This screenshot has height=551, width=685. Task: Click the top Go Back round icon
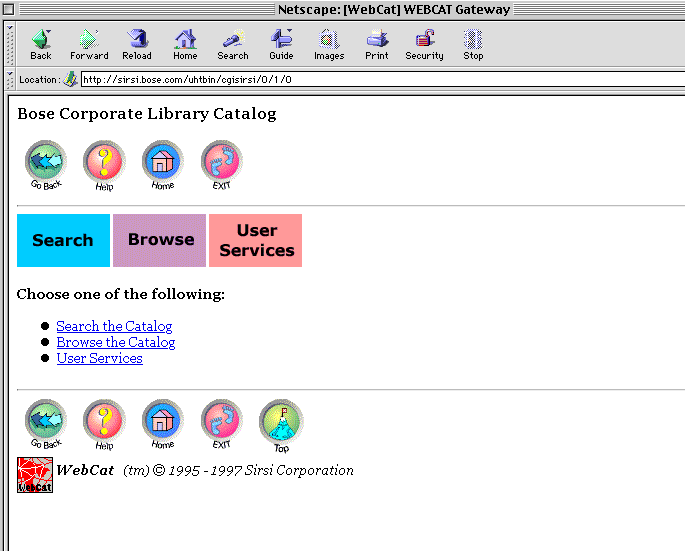click(x=45, y=163)
